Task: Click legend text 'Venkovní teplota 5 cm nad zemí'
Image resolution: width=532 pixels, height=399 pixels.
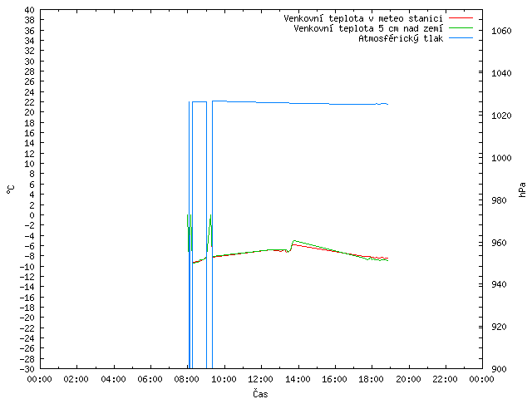Action: [x=368, y=28]
